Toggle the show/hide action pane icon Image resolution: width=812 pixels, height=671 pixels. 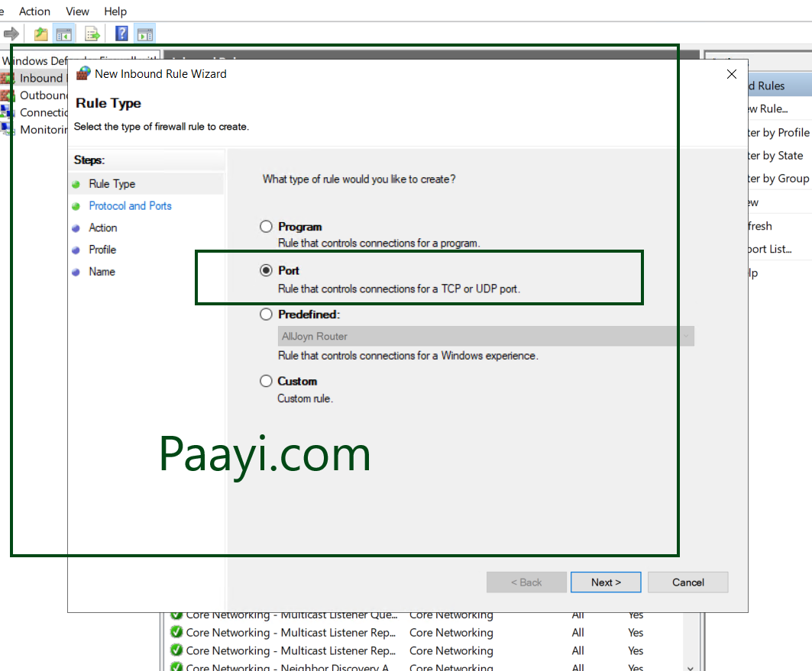point(145,34)
